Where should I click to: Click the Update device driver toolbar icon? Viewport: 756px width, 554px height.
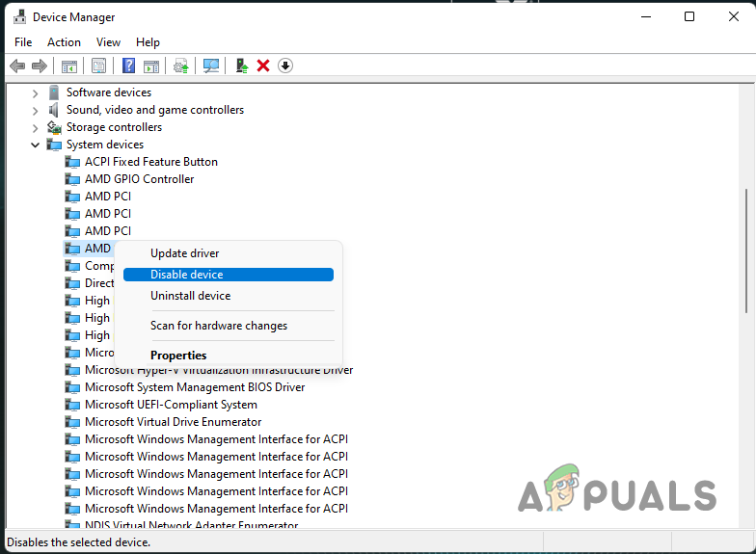point(181,66)
